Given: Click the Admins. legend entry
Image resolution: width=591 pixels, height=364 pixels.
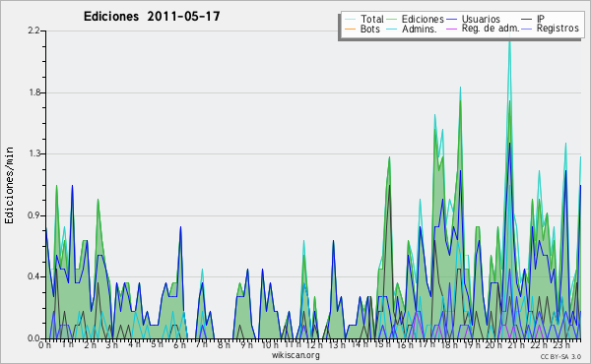Looking at the screenshot, I should tap(412, 29).
